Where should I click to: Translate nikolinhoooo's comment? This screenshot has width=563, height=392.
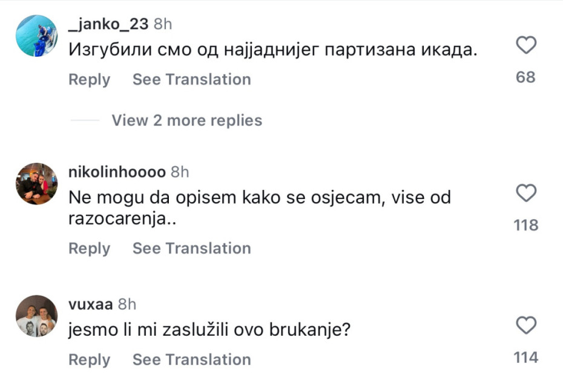[191, 248]
